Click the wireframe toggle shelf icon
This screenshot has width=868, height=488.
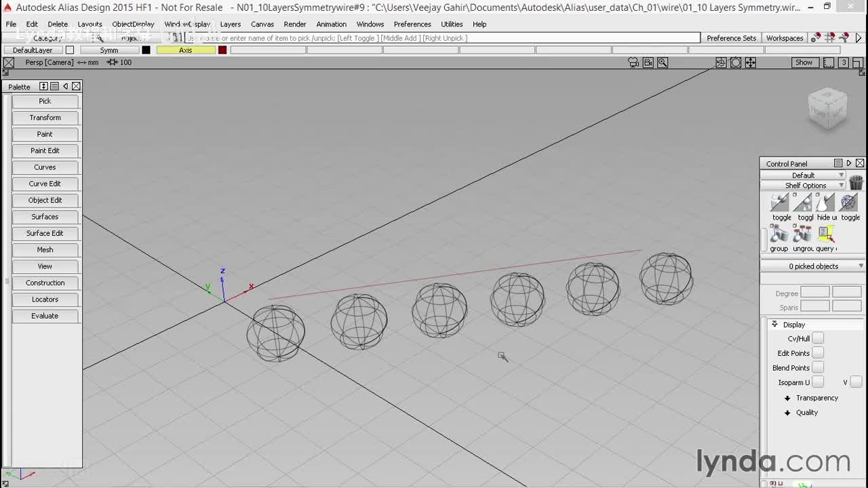[x=849, y=203]
